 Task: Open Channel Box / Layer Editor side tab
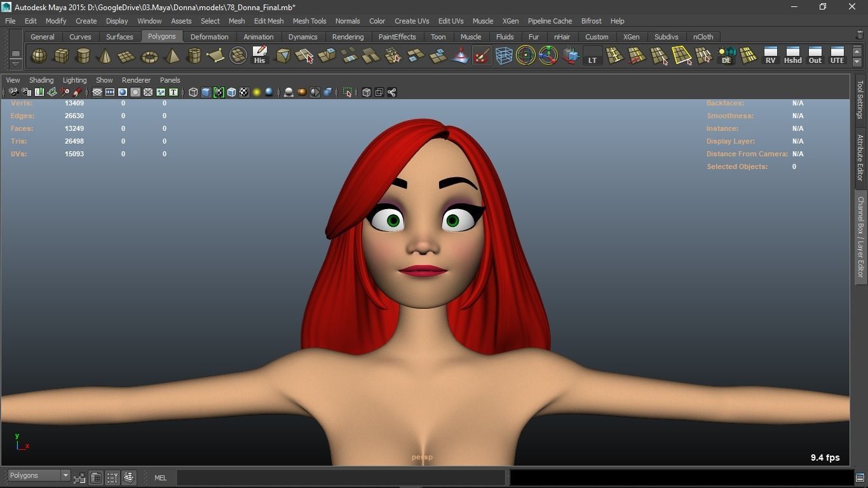(860, 237)
